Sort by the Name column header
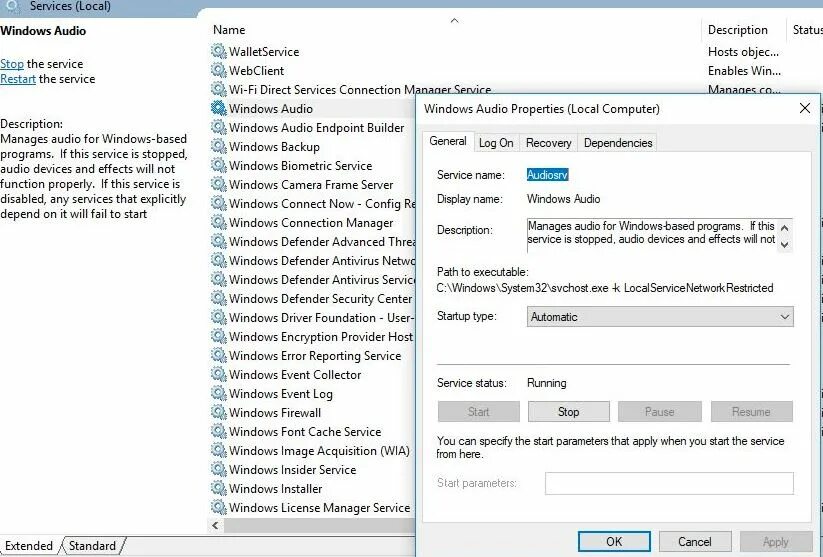The width and height of the screenshot is (823, 557). coord(229,30)
